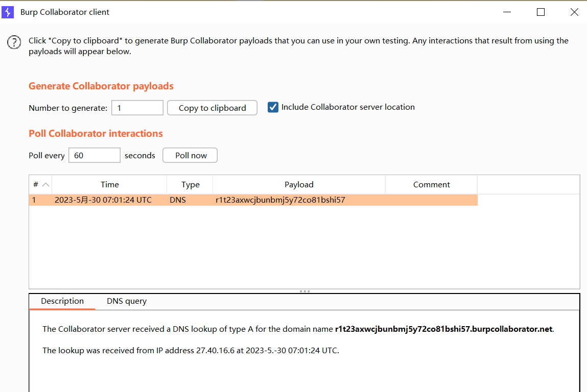Click the Type column header
The image size is (587, 392).
click(x=190, y=185)
